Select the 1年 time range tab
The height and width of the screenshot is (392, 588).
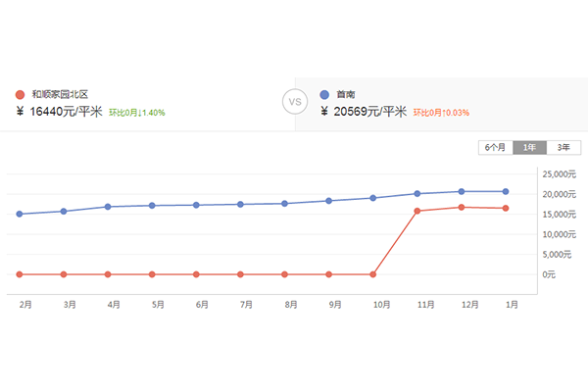coord(529,147)
